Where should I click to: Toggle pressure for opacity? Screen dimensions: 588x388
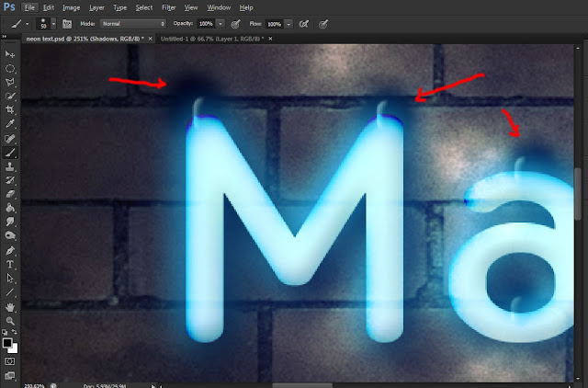pos(235,25)
